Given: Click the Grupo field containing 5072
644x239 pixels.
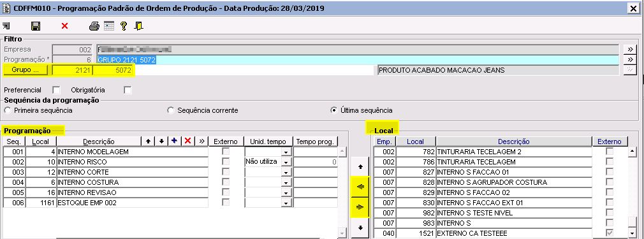Looking at the screenshot, I should [x=113, y=70].
